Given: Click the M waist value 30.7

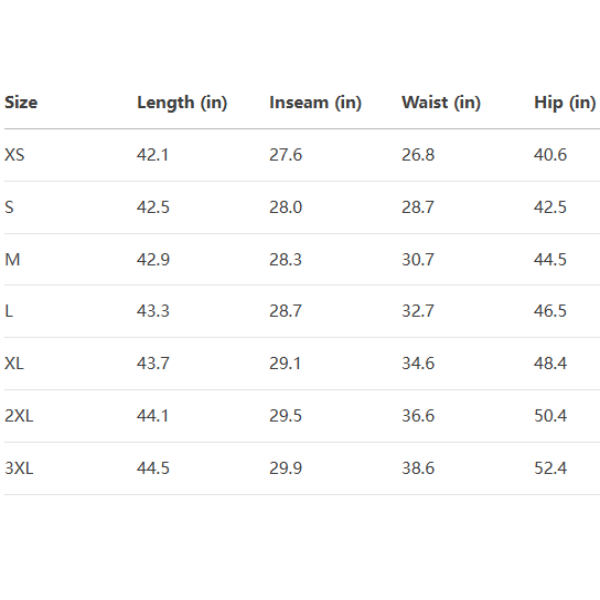Looking at the screenshot, I should point(418,259).
